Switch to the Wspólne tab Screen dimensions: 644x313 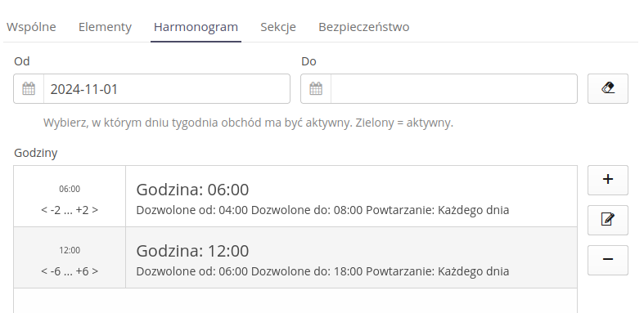tap(31, 27)
